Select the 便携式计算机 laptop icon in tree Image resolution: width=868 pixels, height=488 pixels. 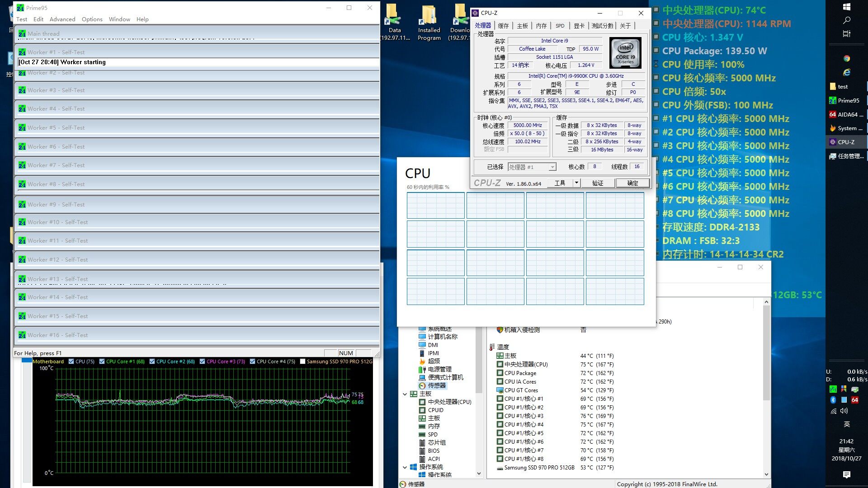click(x=422, y=377)
